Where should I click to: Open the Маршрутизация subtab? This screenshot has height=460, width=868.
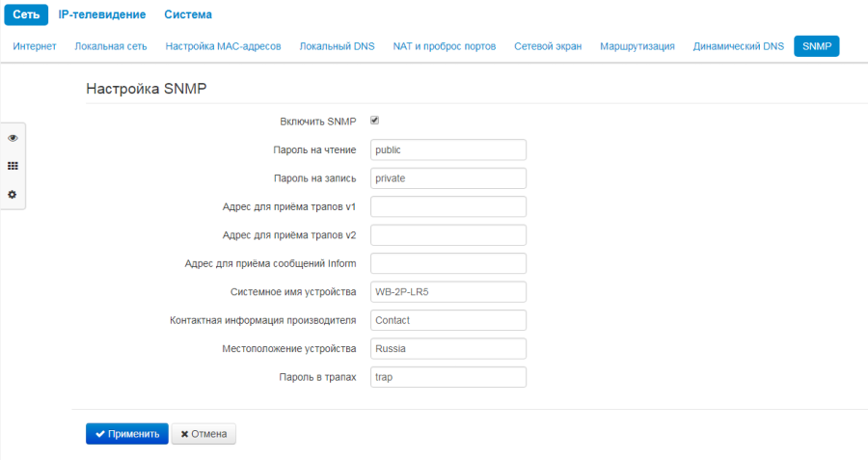[x=637, y=46]
